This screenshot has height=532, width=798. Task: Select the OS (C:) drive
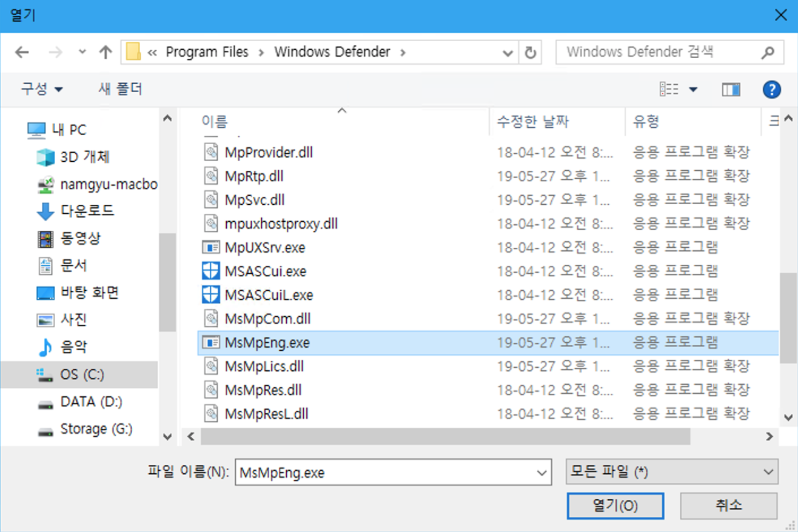click(x=79, y=374)
